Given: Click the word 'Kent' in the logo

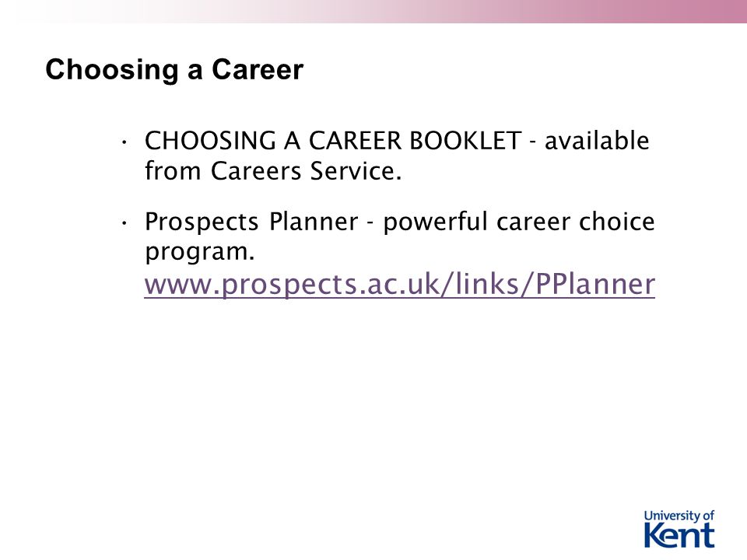Looking at the screenshot, I should point(679,536).
